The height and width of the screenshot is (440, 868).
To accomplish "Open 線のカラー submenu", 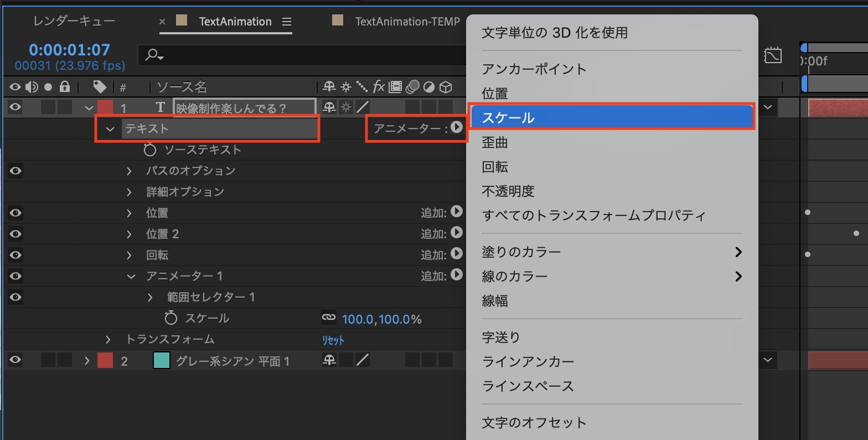I will (612, 277).
